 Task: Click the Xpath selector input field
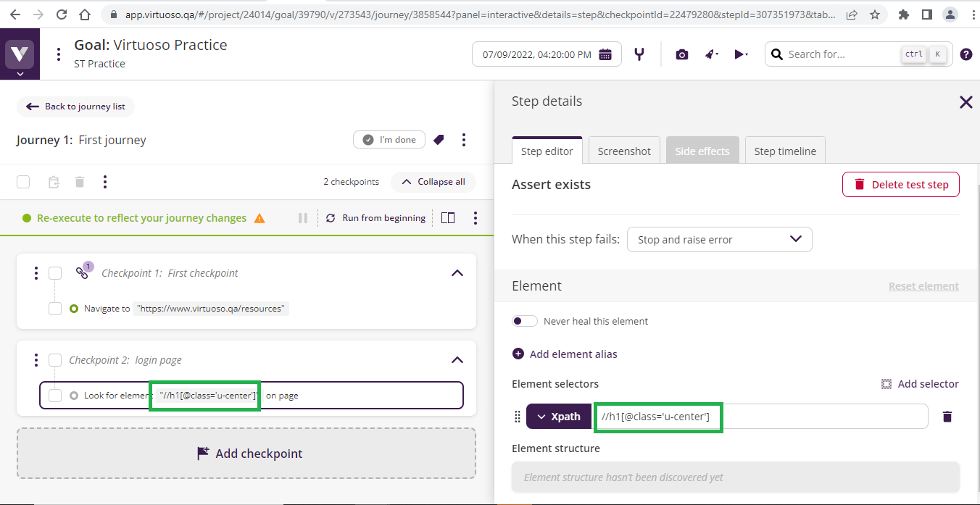tap(760, 417)
